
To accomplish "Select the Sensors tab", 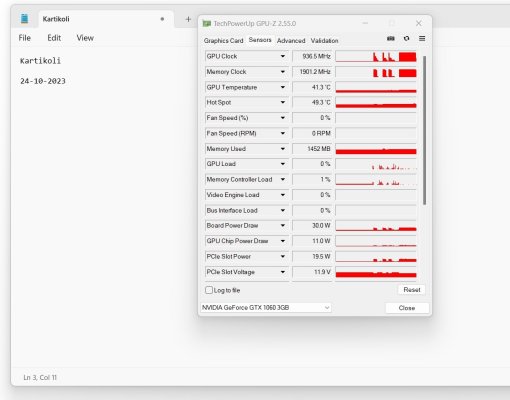I will point(260,40).
